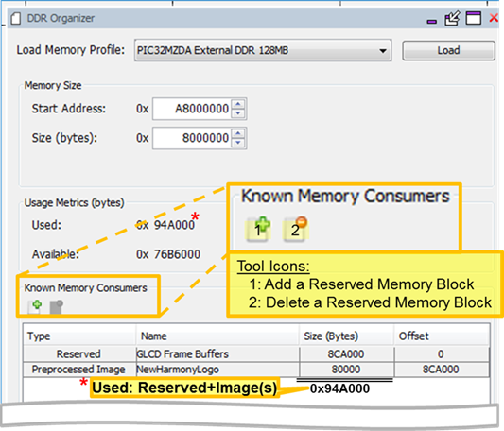Click the Load button
The image size is (504, 431).
coord(448,50)
